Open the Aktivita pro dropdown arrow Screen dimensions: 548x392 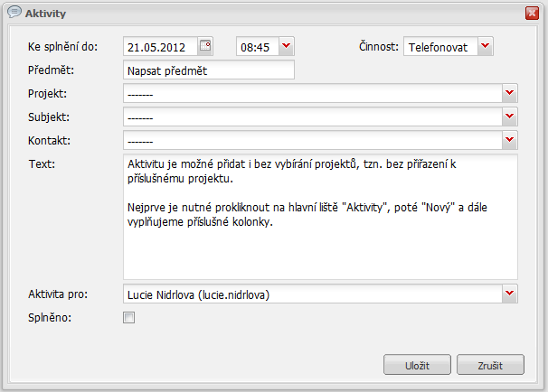coord(509,294)
